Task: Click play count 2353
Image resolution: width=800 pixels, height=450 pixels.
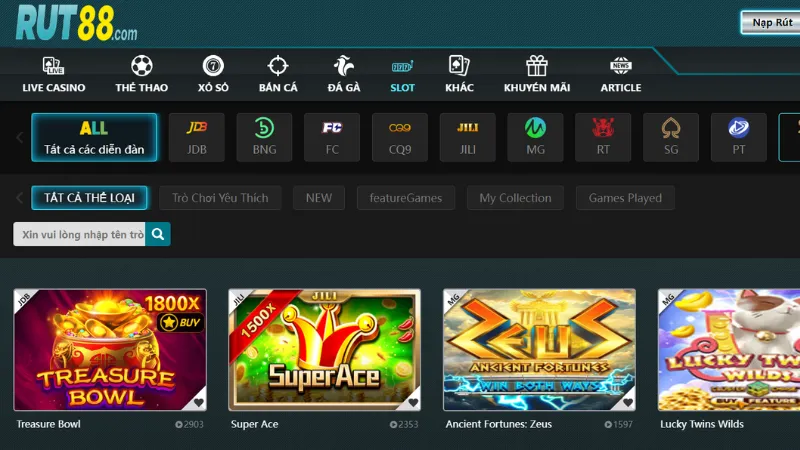Action: (x=404, y=424)
